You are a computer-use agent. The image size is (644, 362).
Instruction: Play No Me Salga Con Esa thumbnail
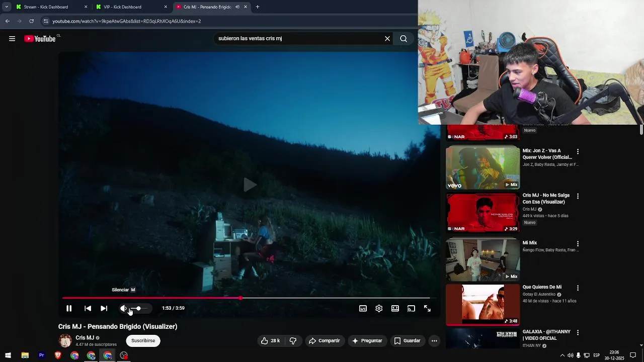pyautogui.click(x=482, y=212)
